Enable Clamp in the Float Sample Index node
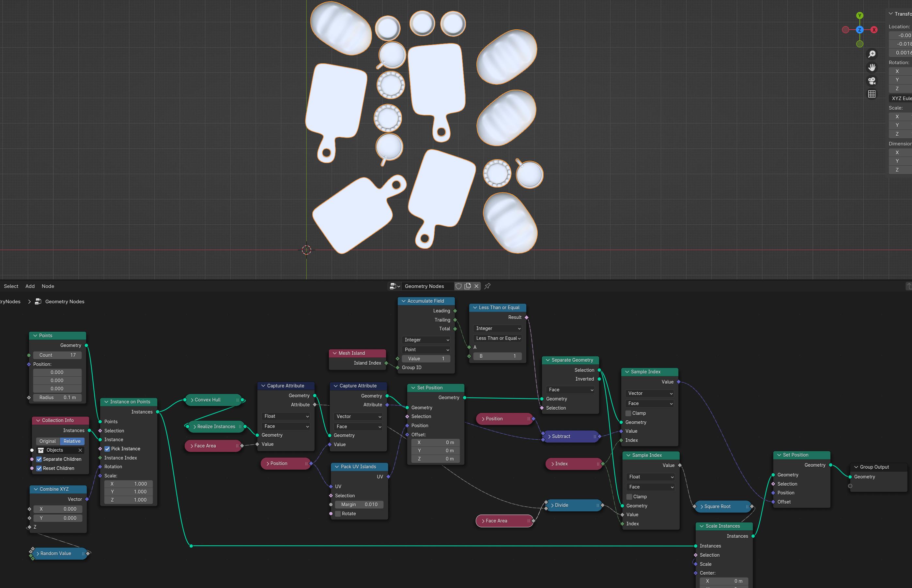 tap(629, 497)
